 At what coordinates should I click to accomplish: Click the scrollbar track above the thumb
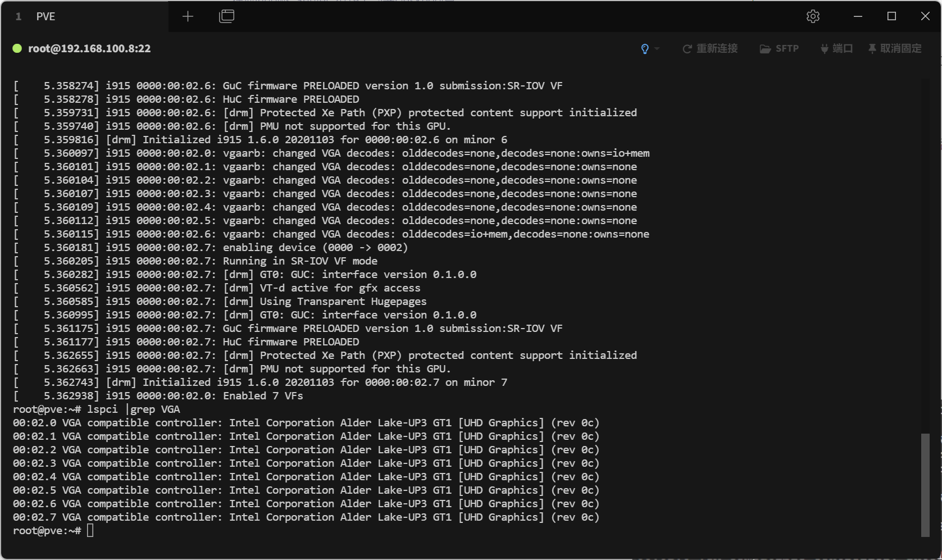click(x=925, y=253)
